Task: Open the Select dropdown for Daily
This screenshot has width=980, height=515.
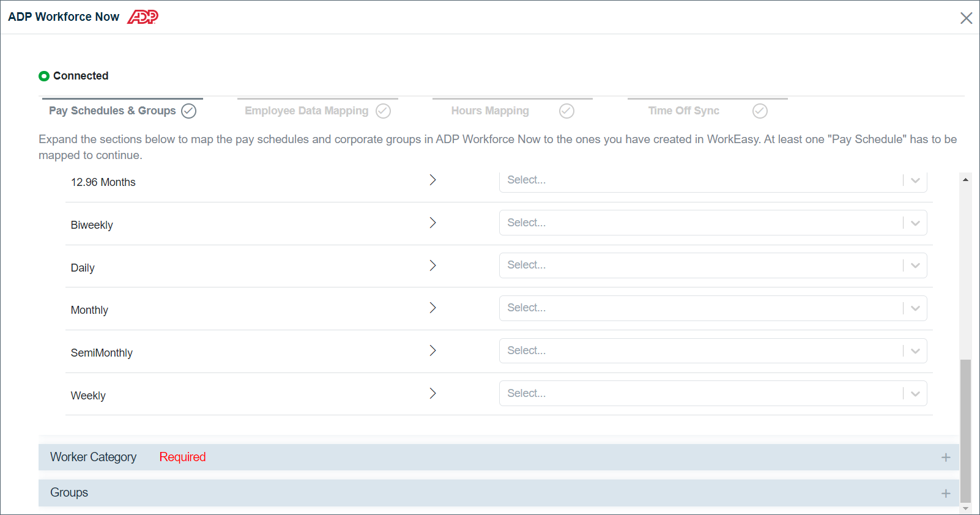Action: coord(713,265)
